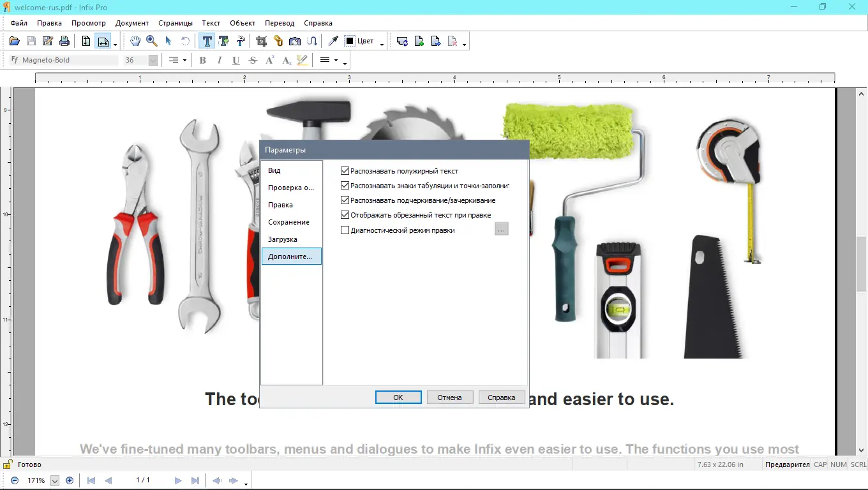868x490 pixels.
Task: Click the extract page icon
Action: pyautogui.click(x=436, y=41)
